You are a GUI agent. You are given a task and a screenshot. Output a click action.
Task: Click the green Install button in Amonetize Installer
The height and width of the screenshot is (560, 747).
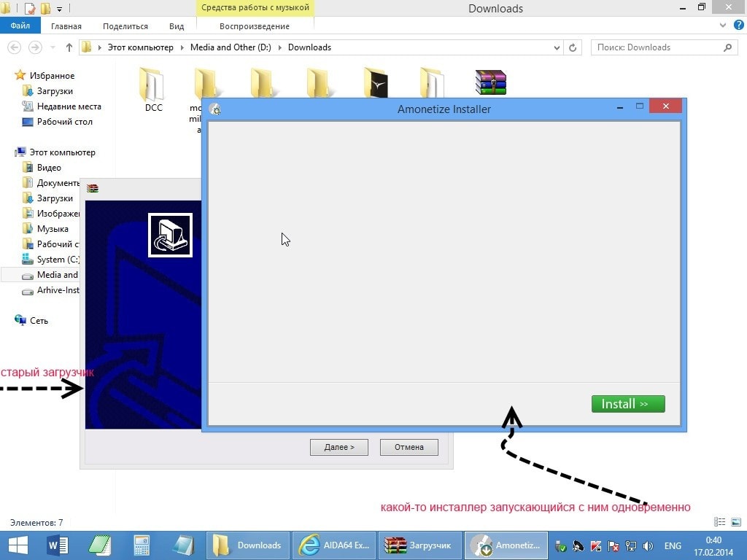point(628,404)
